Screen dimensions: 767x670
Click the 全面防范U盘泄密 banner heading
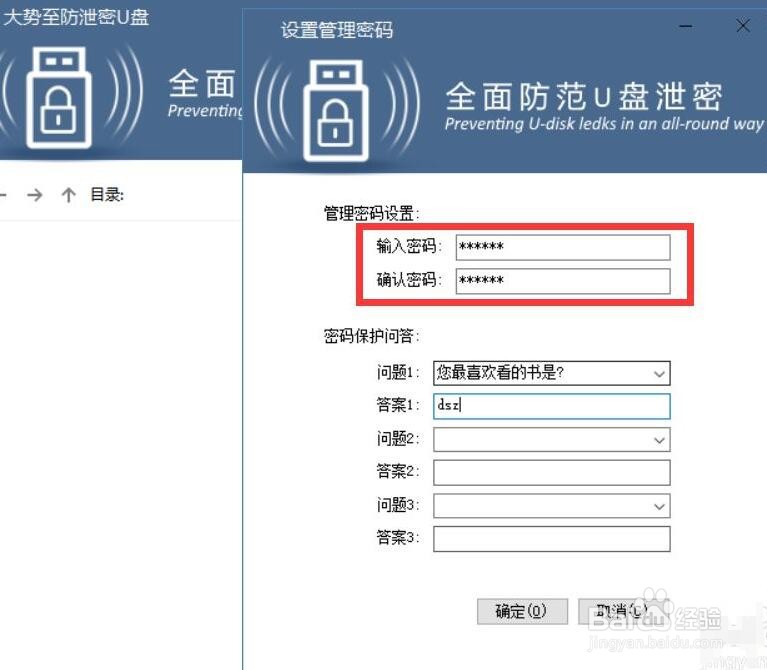point(584,96)
